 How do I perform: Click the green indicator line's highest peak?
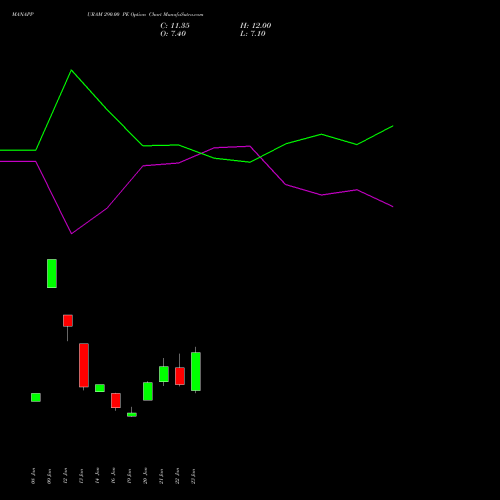point(71,70)
